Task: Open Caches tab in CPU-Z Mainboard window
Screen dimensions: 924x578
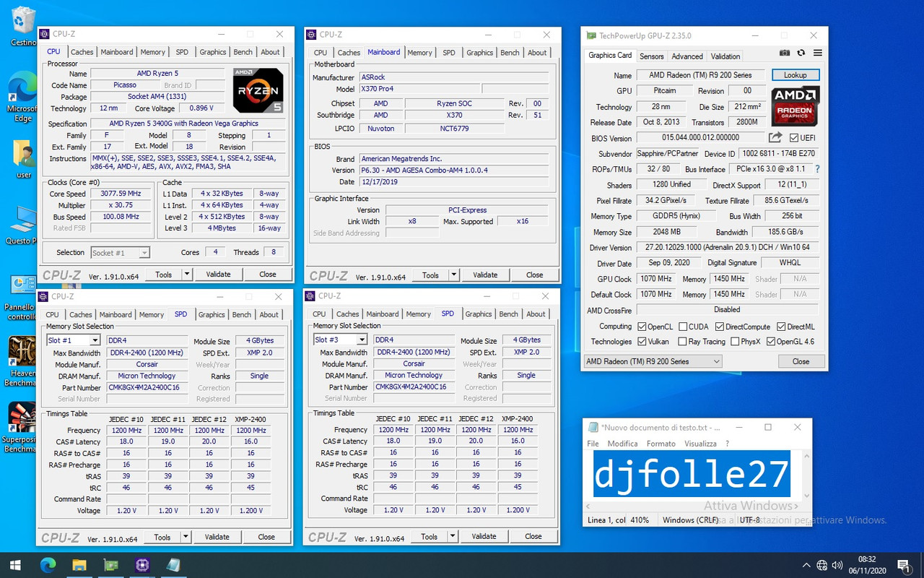Action: (x=349, y=53)
